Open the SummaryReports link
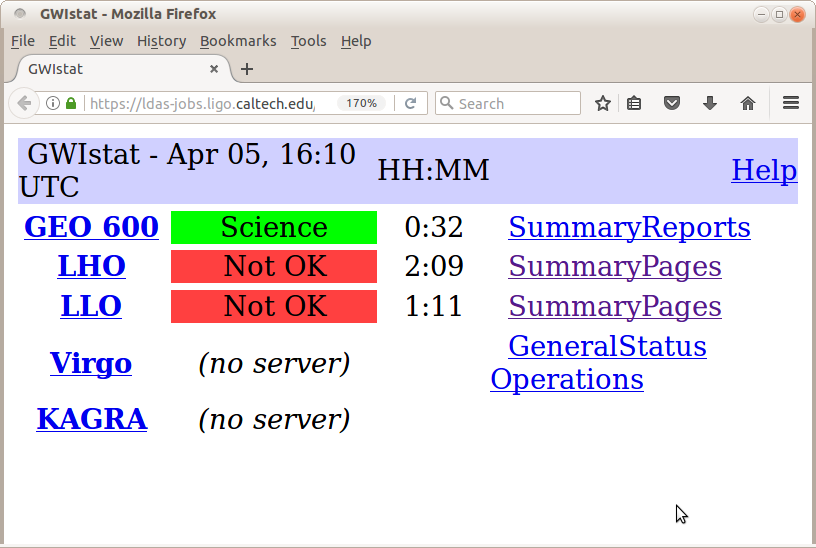This screenshot has width=816, height=548. tap(629, 227)
